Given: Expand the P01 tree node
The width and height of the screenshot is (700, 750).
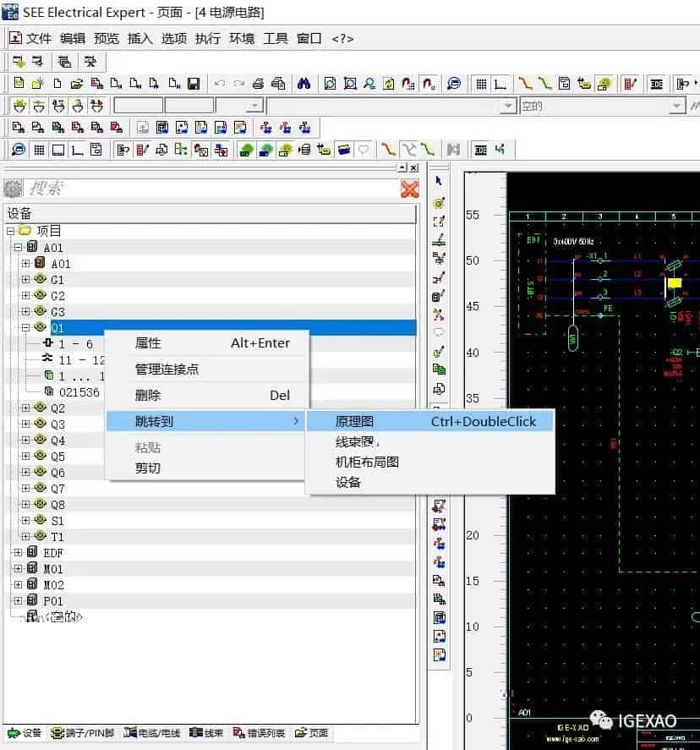Looking at the screenshot, I should (18, 600).
